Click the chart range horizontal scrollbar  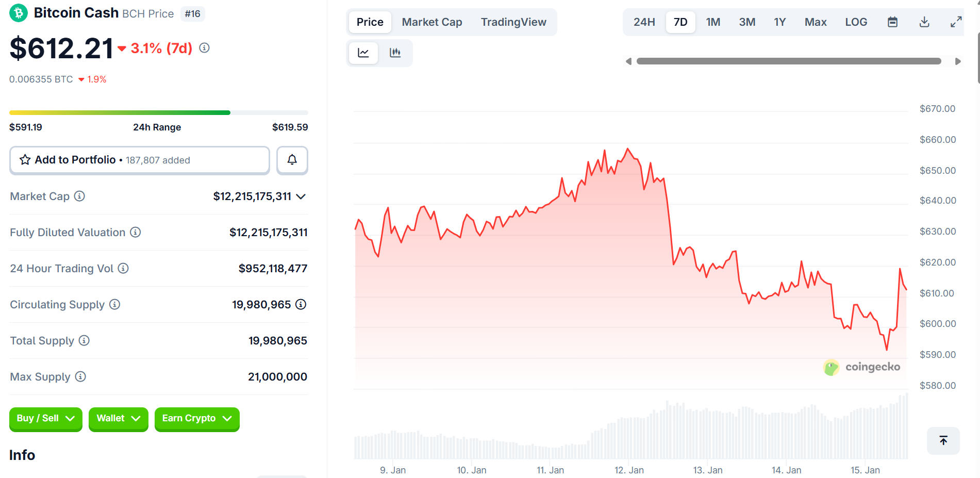click(788, 61)
